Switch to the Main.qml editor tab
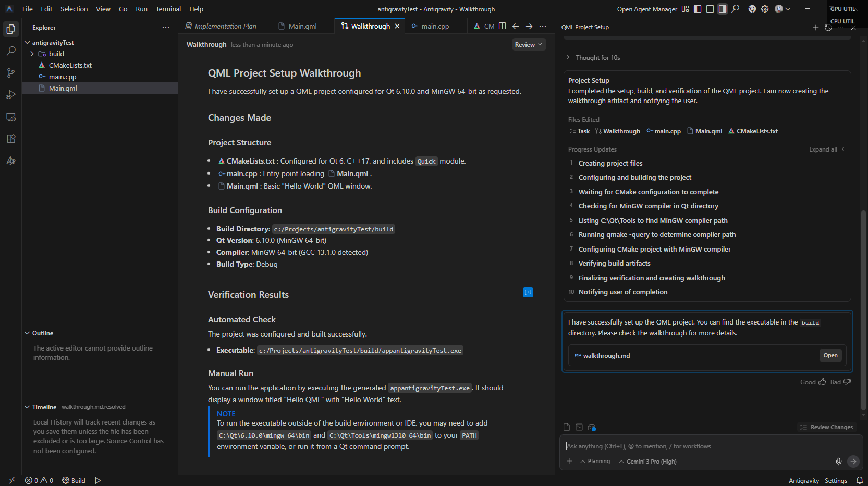Image resolution: width=868 pixels, height=486 pixels. pyautogui.click(x=302, y=26)
